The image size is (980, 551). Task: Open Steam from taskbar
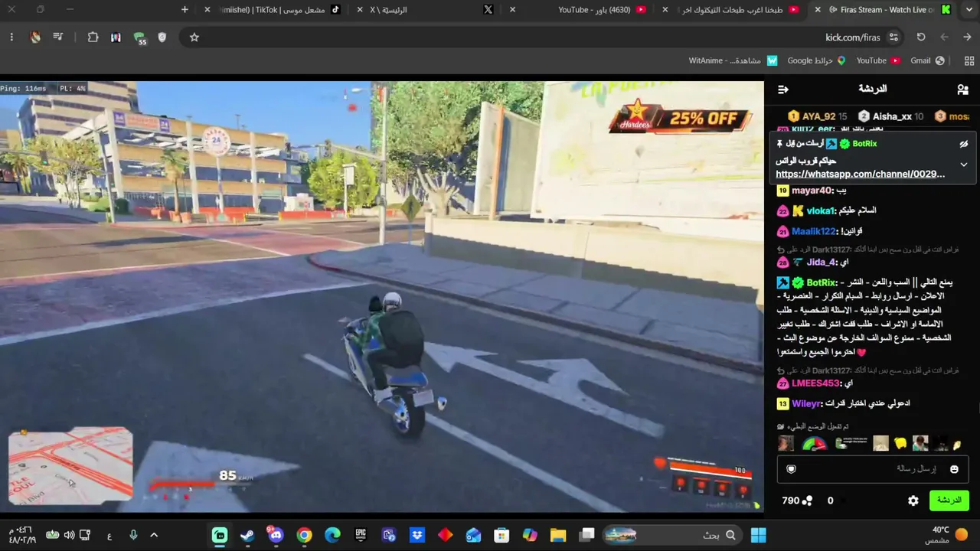click(247, 535)
